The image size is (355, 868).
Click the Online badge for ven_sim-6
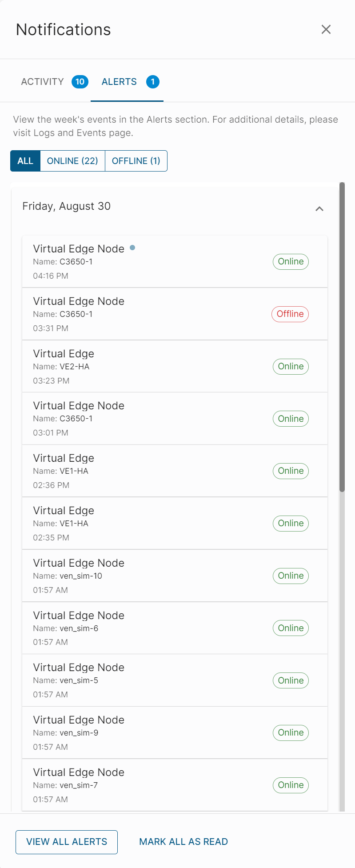[291, 628]
